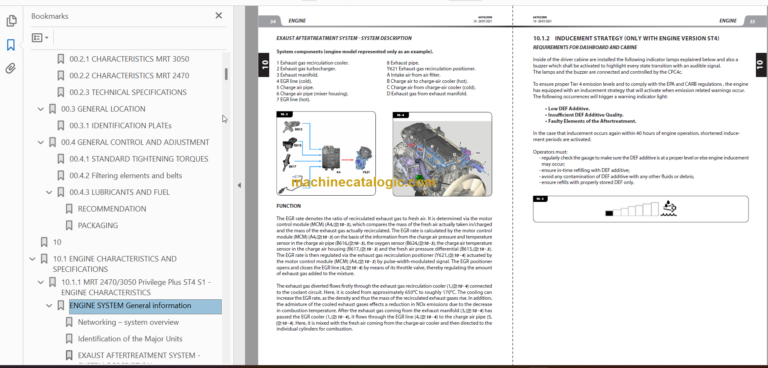
Task: Collapse the 00.3 GENERAL LOCATION bookmark
Action: (41, 109)
